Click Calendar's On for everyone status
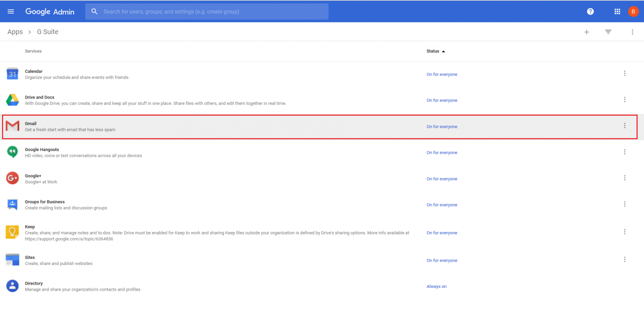 442,75
